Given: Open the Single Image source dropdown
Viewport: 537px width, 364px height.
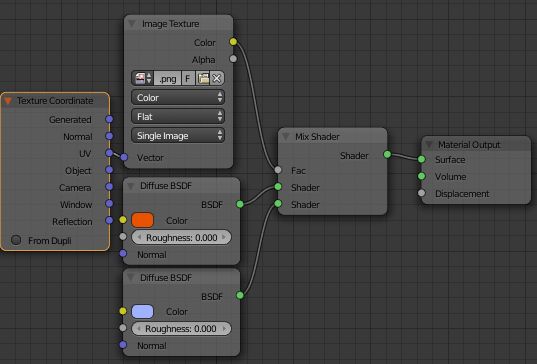Looking at the screenshot, I should [x=178, y=136].
